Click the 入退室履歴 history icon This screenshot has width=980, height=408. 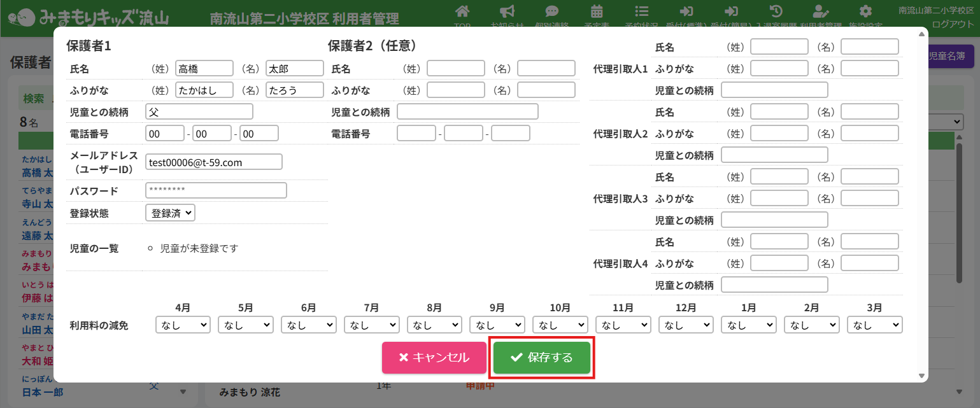[776, 11]
